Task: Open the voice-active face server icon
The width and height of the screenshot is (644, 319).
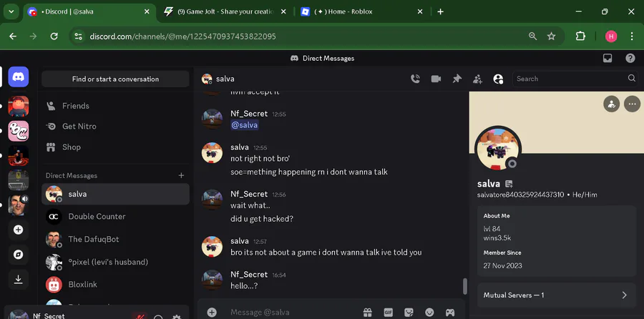Action: pos(18,205)
